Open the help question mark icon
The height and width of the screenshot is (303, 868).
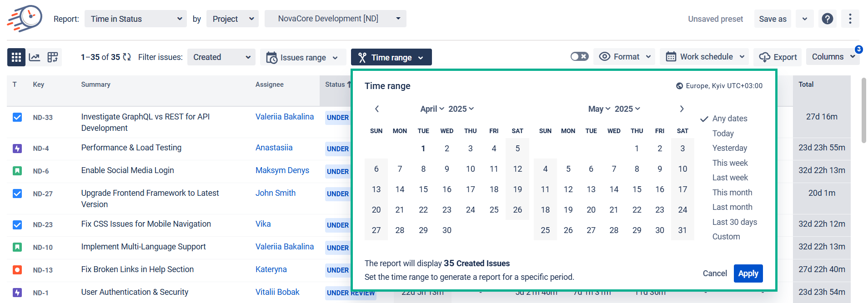pyautogui.click(x=828, y=19)
